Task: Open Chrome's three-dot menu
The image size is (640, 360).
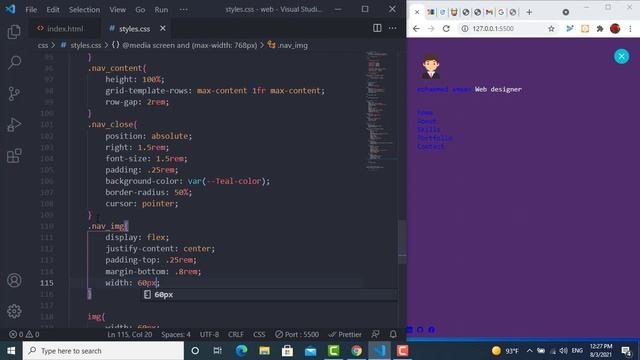Action: pyautogui.click(x=631, y=29)
